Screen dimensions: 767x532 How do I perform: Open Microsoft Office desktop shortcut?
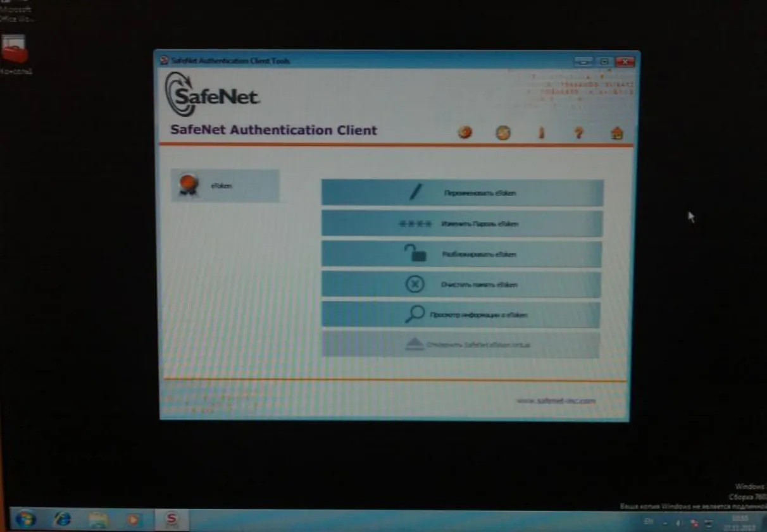[15, 10]
